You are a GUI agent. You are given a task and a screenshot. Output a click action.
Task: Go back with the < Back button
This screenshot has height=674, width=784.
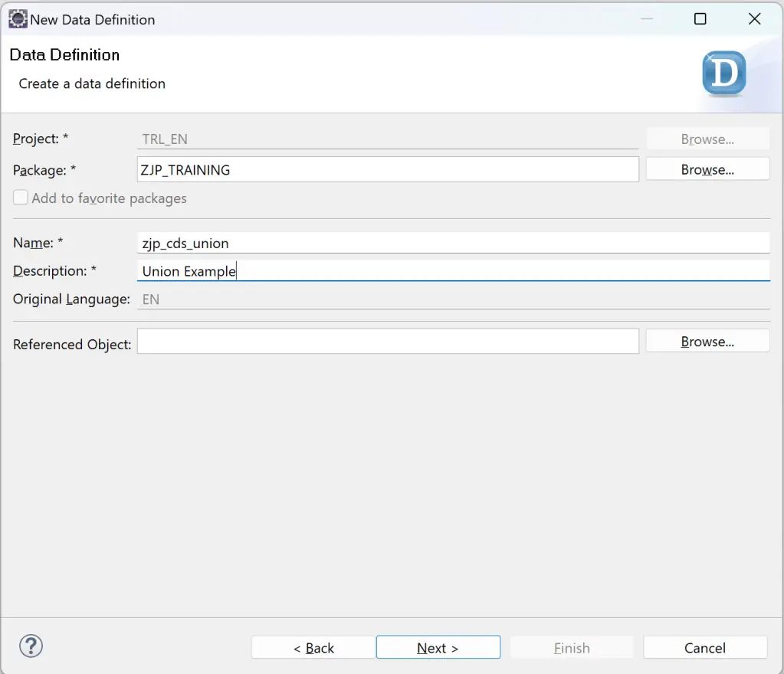point(313,647)
